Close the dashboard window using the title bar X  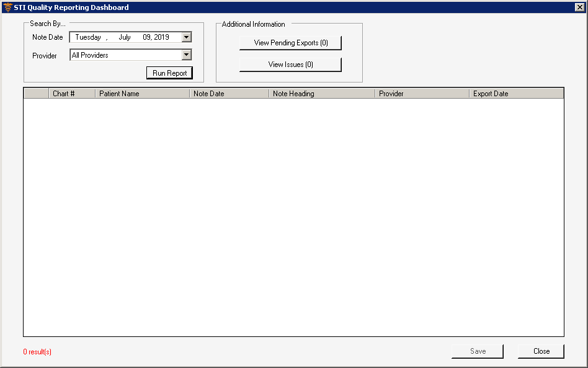click(x=579, y=7)
